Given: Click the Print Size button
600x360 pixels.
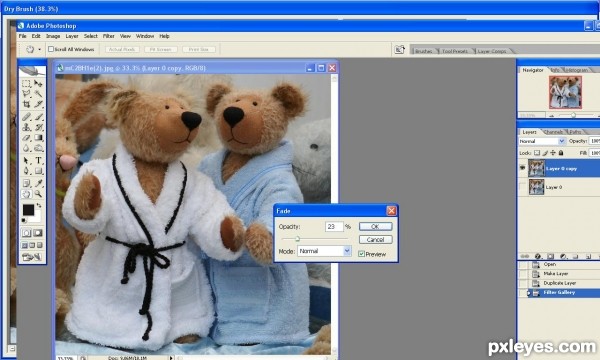Looking at the screenshot, I should (199, 49).
